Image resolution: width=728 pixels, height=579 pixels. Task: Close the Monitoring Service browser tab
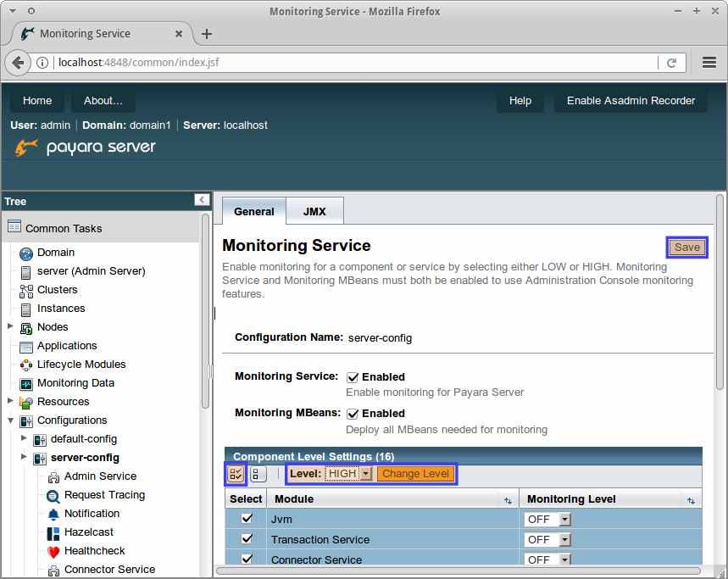click(x=179, y=34)
